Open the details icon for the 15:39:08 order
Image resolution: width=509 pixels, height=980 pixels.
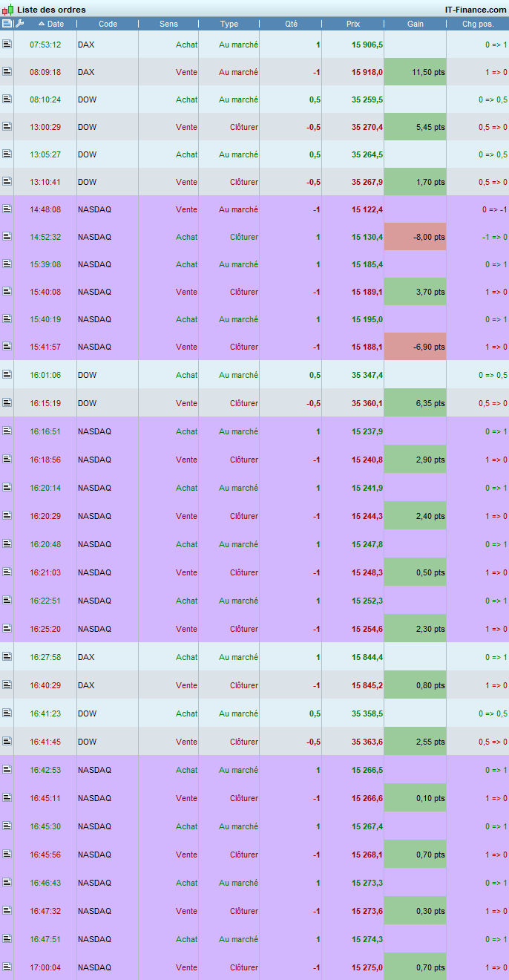coord(7,264)
